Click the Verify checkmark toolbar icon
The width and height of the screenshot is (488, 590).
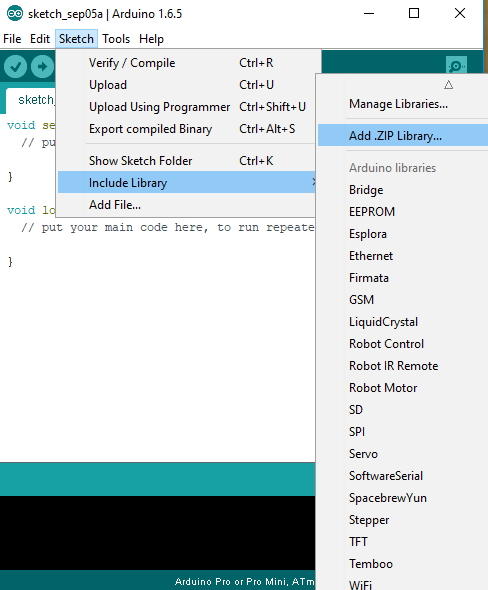15,67
